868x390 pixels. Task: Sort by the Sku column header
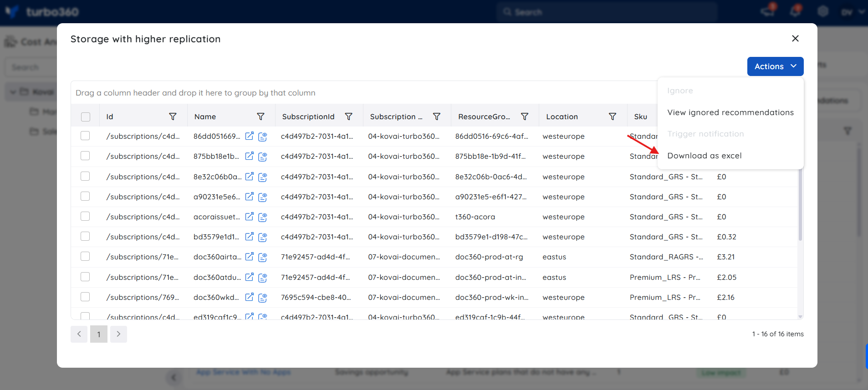point(640,116)
